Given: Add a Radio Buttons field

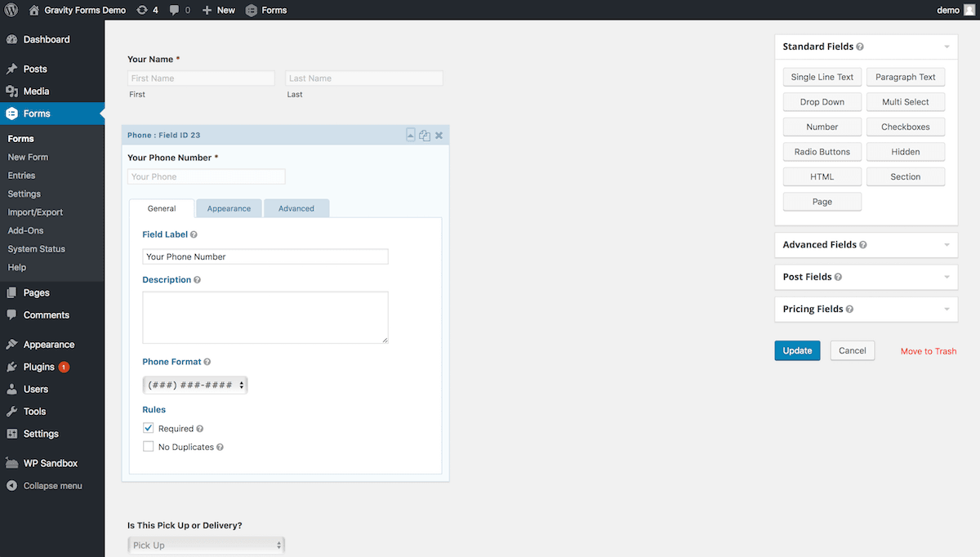Looking at the screenshot, I should point(822,152).
